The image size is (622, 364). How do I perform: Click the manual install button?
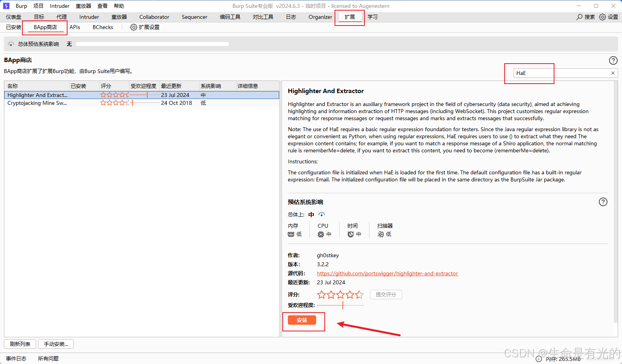pos(56,344)
